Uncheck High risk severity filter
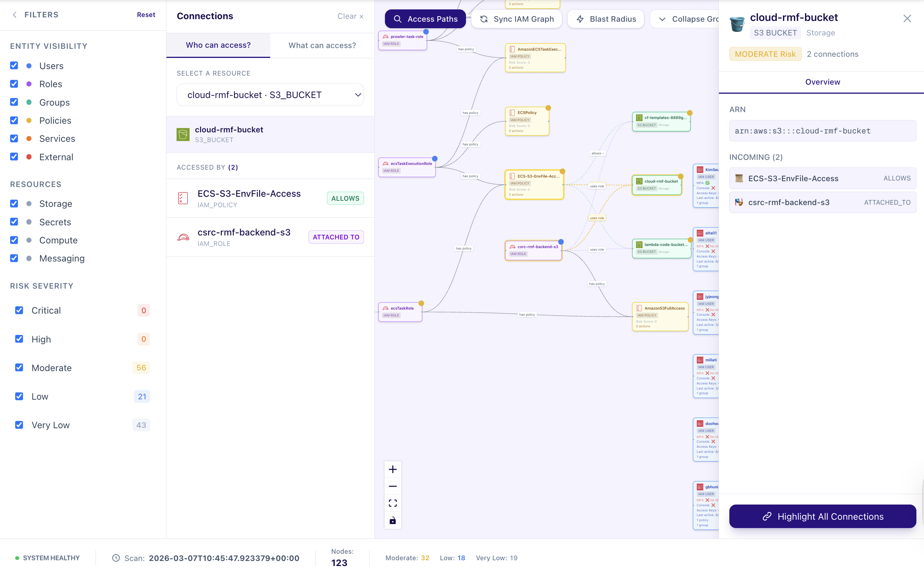The height and width of the screenshot is (570, 924). click(19, 339)
